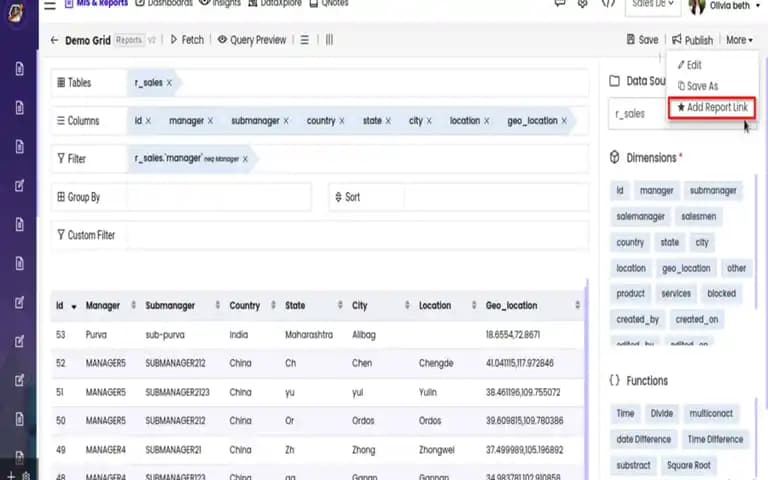Viewport: 768px width, 480px height.
Task: Click the Sort input field
Action: point(496,197)
